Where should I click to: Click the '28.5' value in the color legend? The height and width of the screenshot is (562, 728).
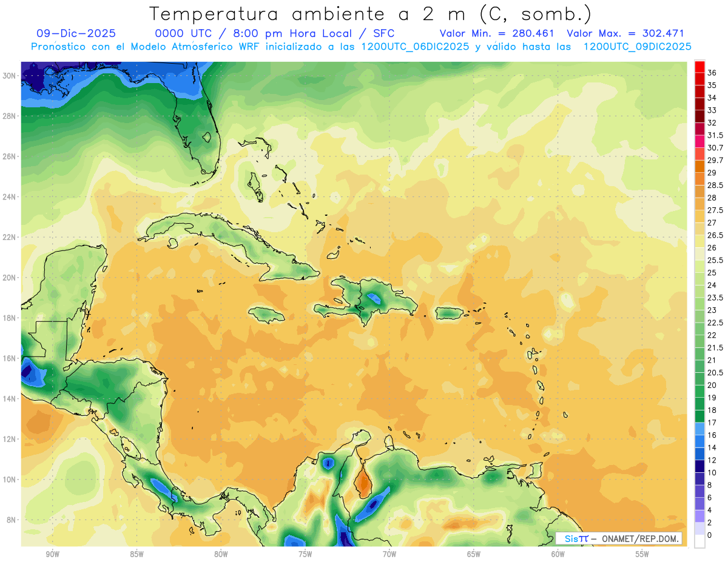click(x=715, y=185)
